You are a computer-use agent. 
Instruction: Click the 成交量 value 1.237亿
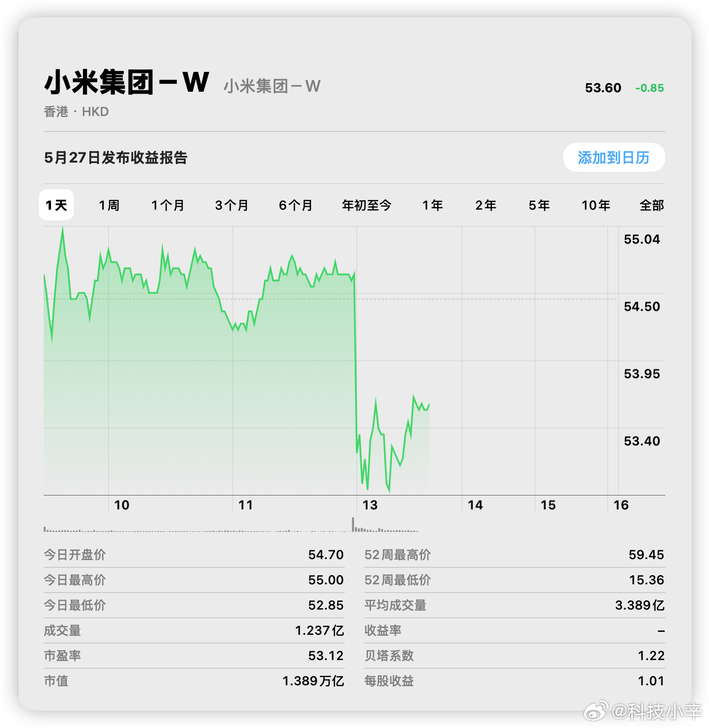point(320,630)
